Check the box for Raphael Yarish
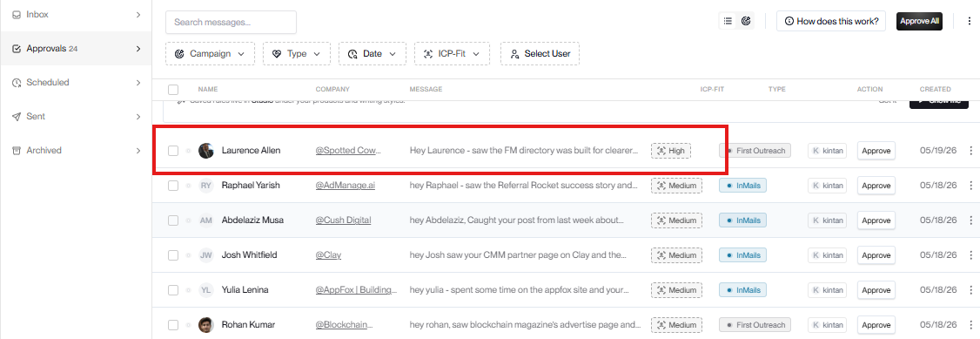Image resolution: width=980 pixels, height=339 pixels. 173,186
